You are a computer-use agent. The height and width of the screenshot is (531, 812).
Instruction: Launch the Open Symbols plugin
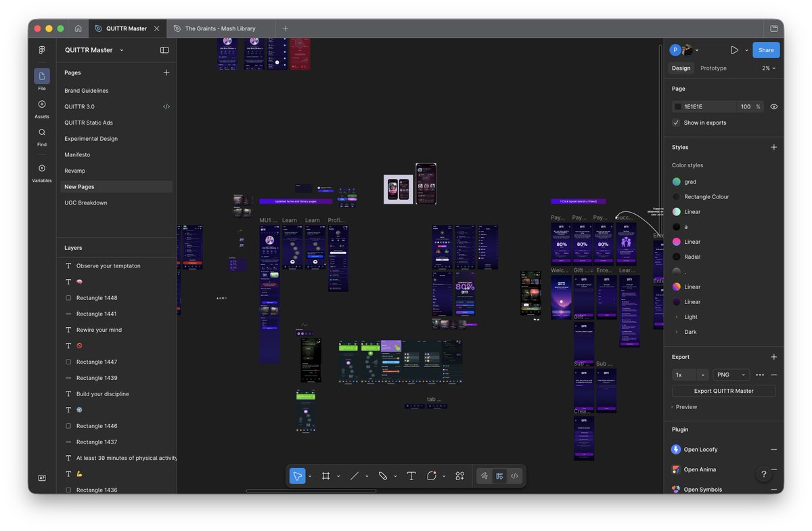pos(702,489)
